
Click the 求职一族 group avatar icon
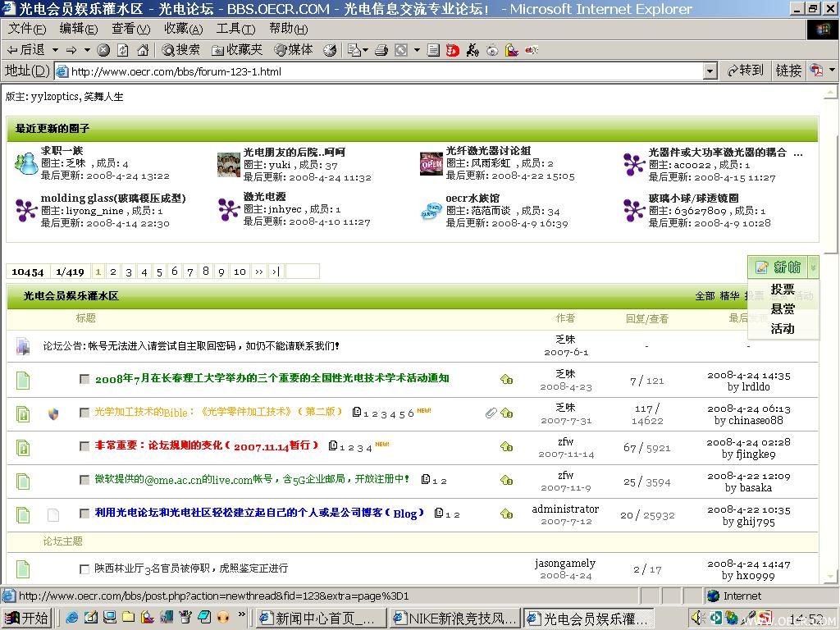[25, 164]
